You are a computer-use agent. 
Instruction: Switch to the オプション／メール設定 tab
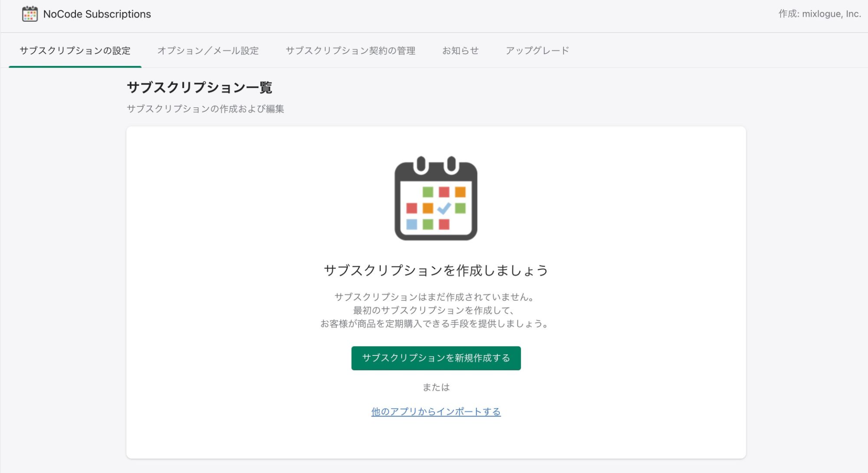pos(208,51)
